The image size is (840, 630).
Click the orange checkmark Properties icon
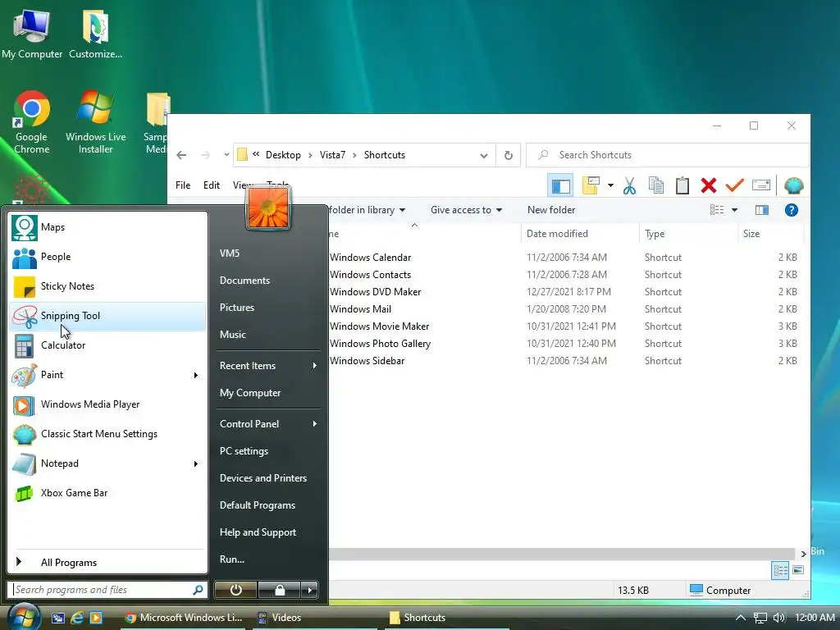(x=734, y=185)
